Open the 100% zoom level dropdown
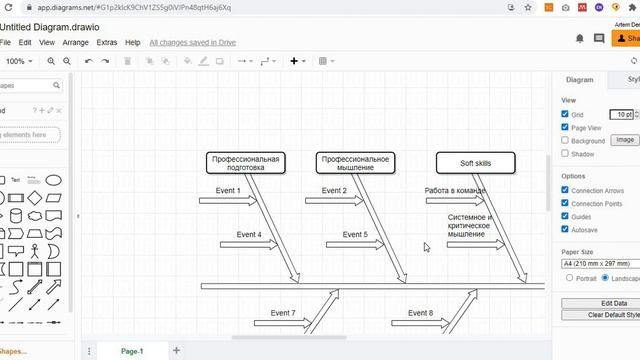Viewport: 640px width, 360px height. tap(19, 61)
